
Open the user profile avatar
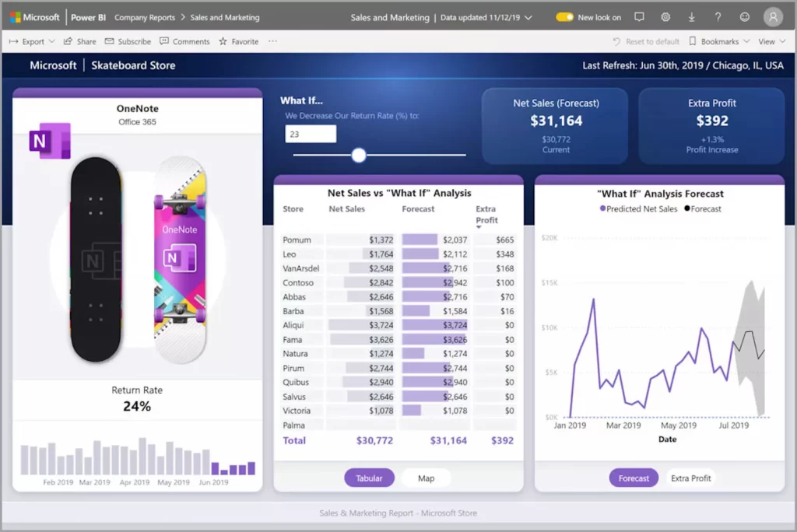(x=773, y=17)
